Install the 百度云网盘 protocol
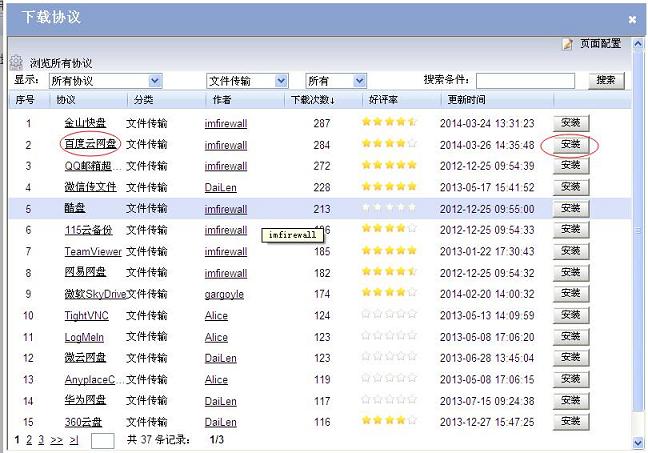This screenshot has width=648, height=453. (x=570, y=144)
